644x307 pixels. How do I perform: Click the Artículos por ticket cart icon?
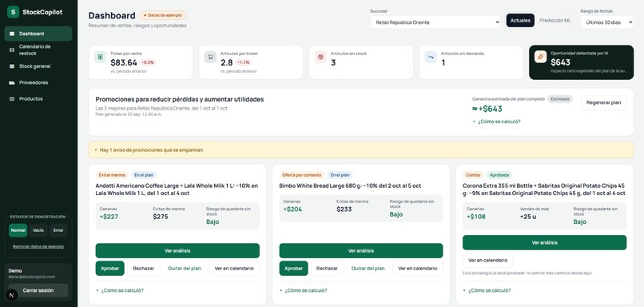point(210,57)
